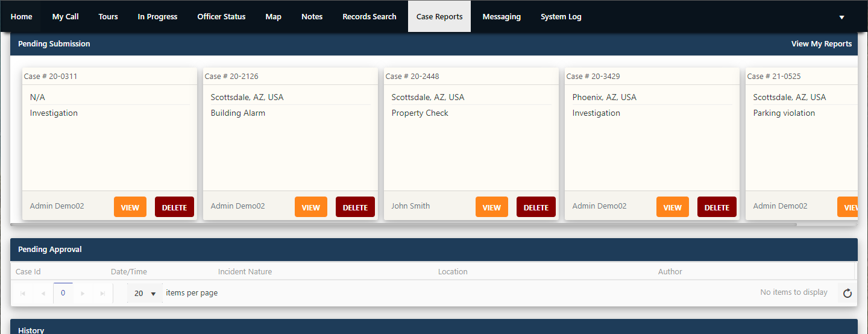Click the horizontal scrollbar under case cards
The image size is (868, 334).
403,224
